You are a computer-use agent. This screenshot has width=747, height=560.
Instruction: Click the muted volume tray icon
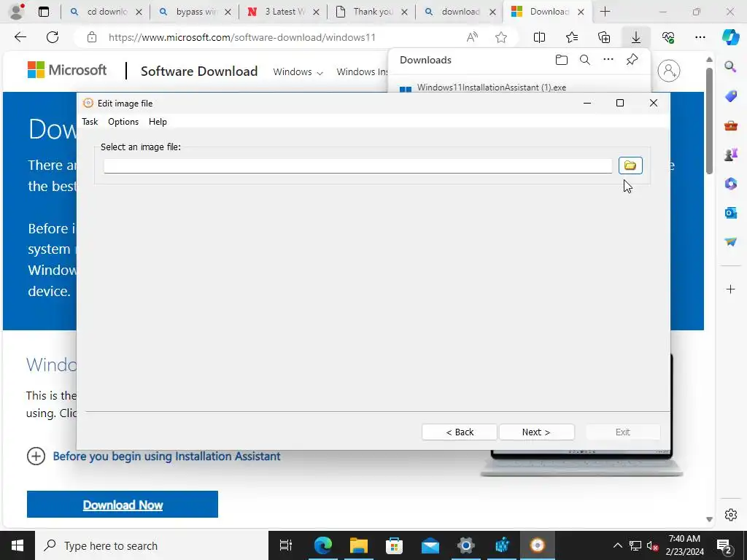(x=653, y=545)
